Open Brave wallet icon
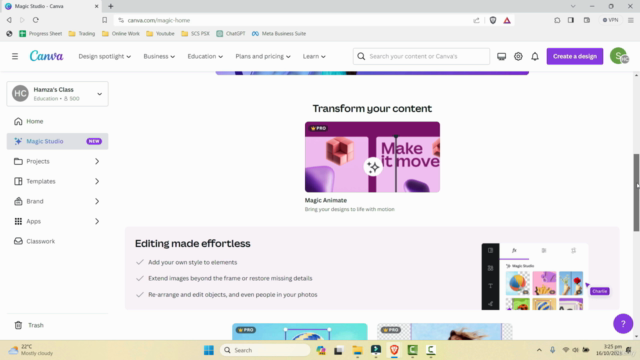Image resolution: width=640 pixels, height=360 pixels. [587, 20]
